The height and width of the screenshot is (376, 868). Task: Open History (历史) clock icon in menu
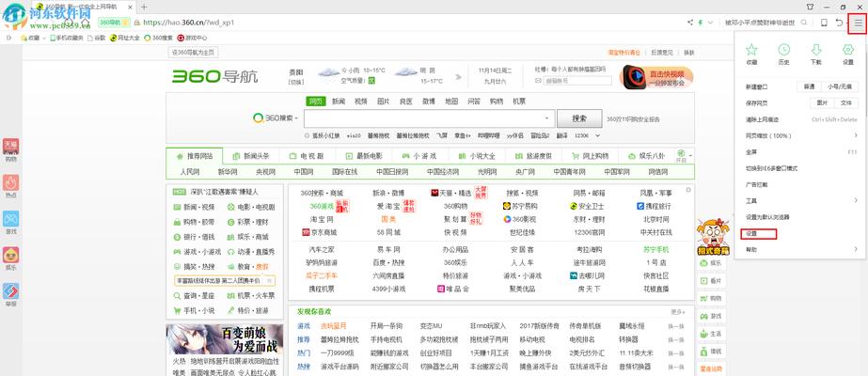783,50
